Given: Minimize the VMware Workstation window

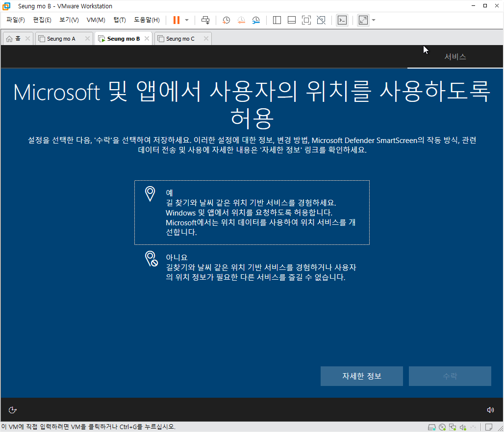Looking at the screenshot, I should tap(473, 6).
